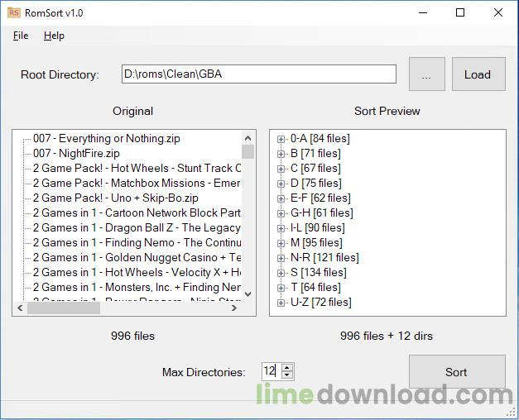Image resolution: width=519 pixels, height=420 pixels.
Task: Click the "Sort Preview" panel heading
Action: pyautogui.click(x=387, y=111)
